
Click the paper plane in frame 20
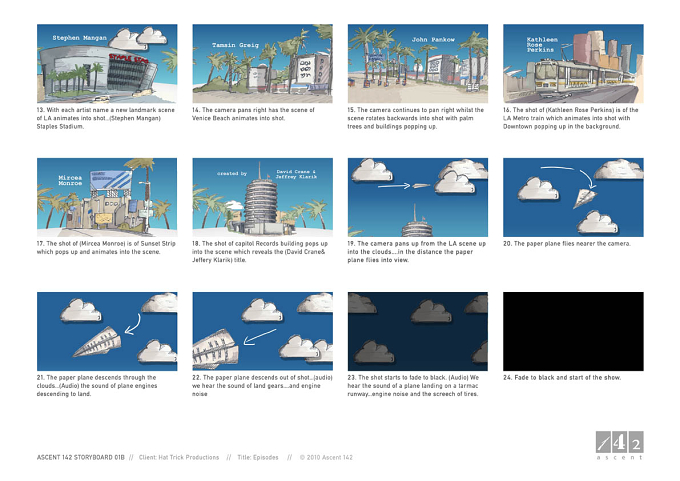point(584,198)
